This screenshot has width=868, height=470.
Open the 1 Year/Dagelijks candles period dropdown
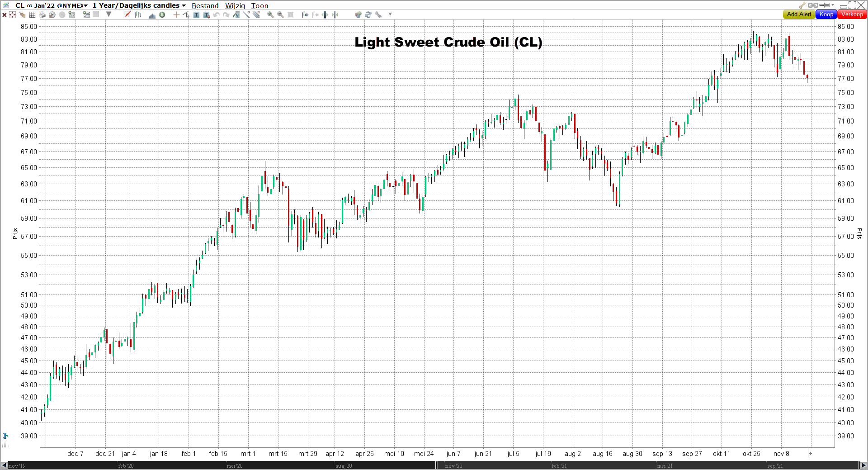tap(139, 5)
